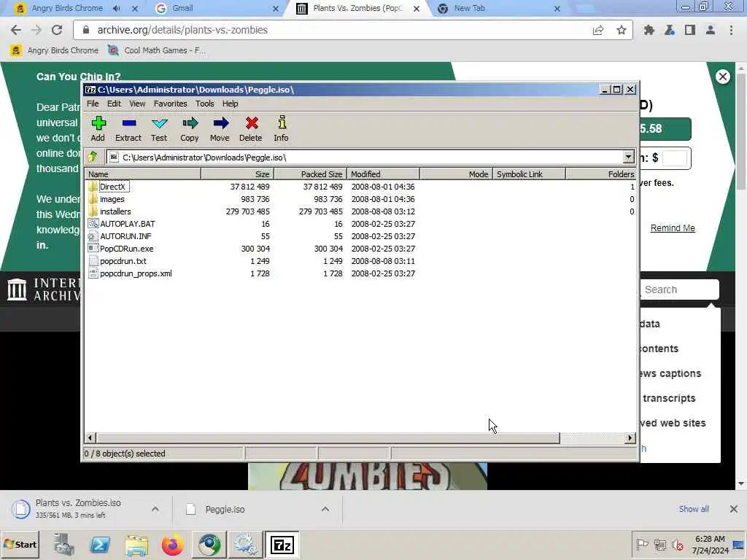The image size is (747, 560).
Task: Open the Windows Start button
Action: click(20, 544)
